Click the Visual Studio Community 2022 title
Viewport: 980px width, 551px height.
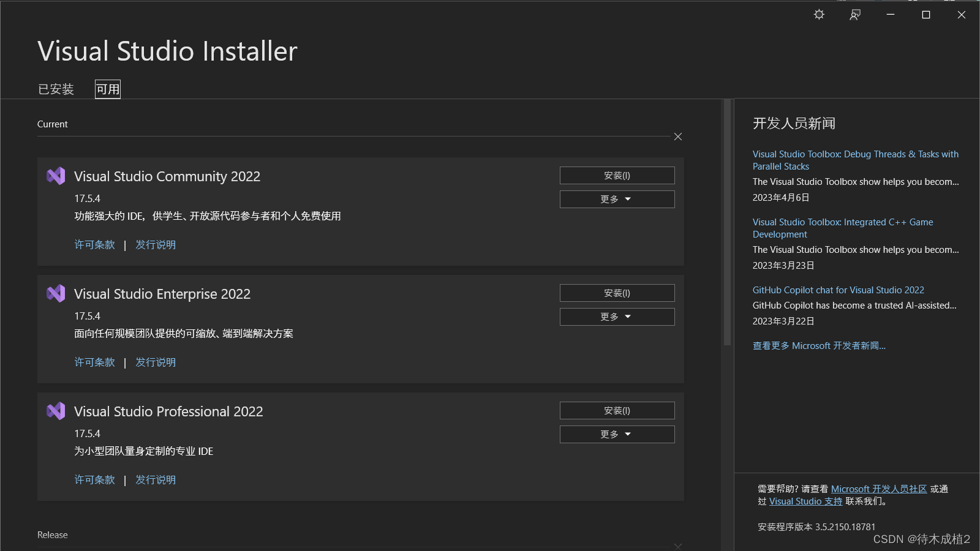pyautogui.click(x=167, y=176)
